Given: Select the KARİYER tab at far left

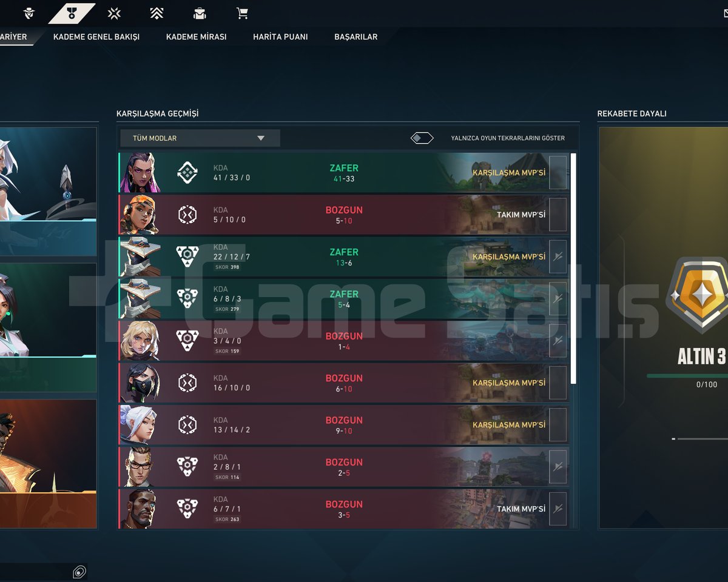Looking at the screenshot, I should pos(13,37).
